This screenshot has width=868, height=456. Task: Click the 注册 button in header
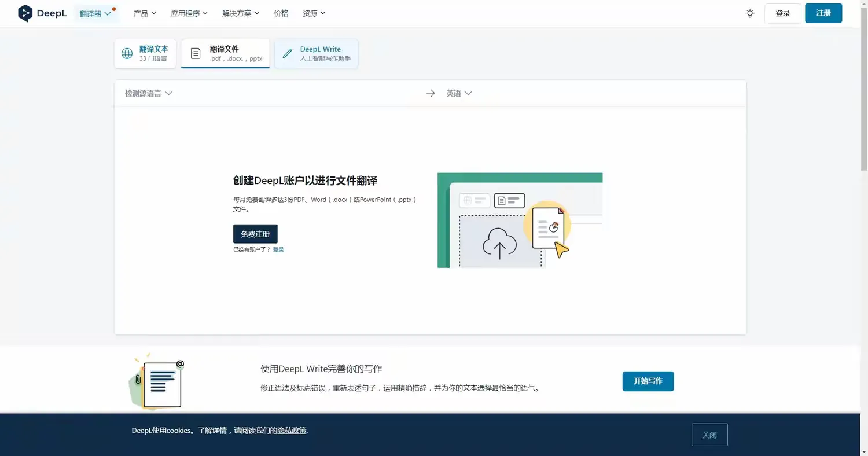(823, 13)
